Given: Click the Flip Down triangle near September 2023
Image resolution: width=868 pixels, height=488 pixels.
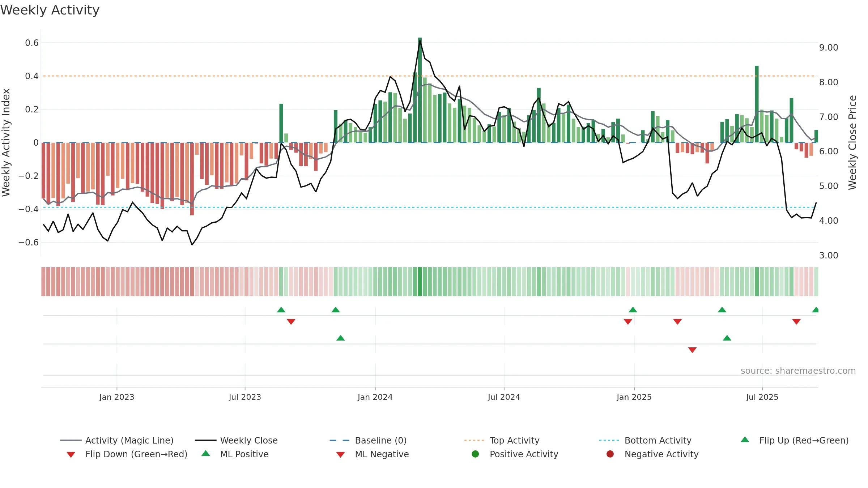Looking at the screenshot, I should click(x=291, y=322).
